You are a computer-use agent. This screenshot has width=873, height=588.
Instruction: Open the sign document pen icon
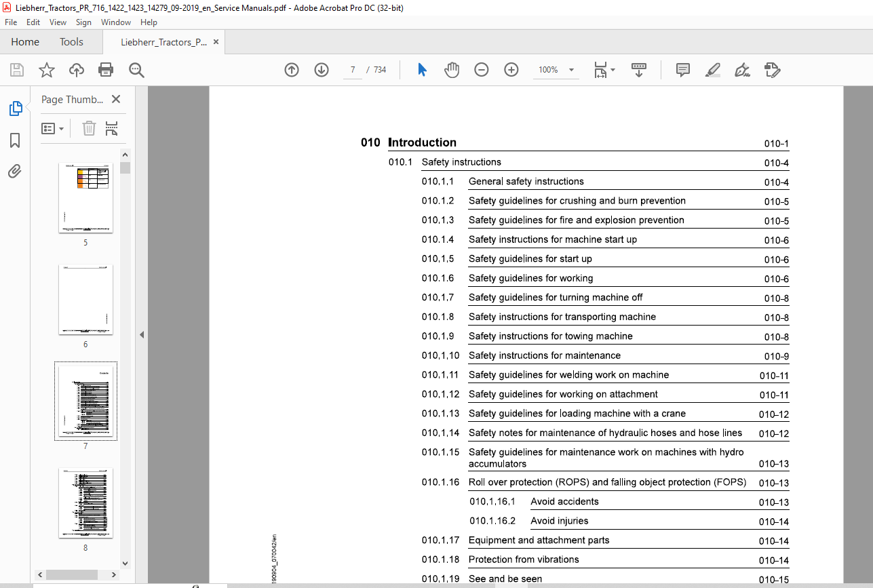tap(742, 70)
